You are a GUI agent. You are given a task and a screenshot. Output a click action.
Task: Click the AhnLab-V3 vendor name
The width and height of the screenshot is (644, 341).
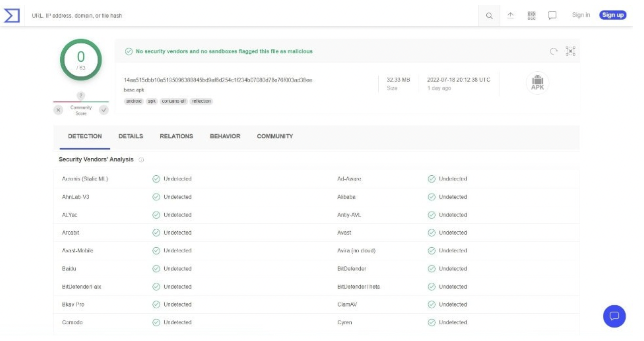[76, 197]
